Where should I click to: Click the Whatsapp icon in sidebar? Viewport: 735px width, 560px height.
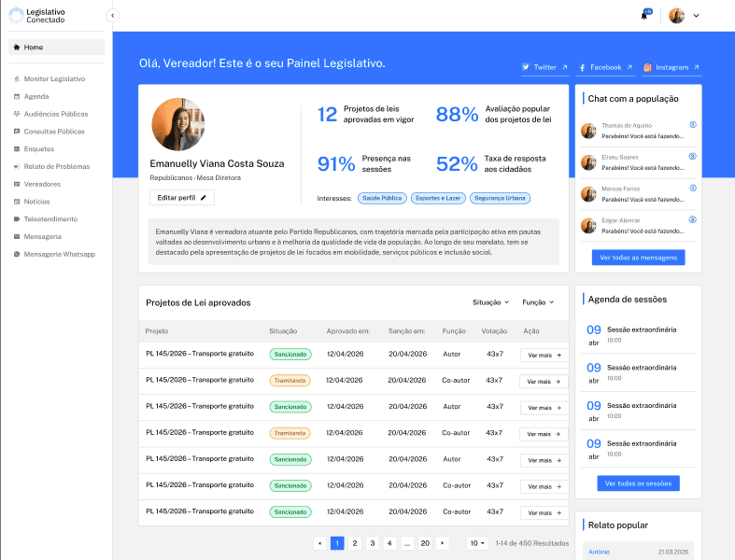pyautogui.click(x=17, y=254)
